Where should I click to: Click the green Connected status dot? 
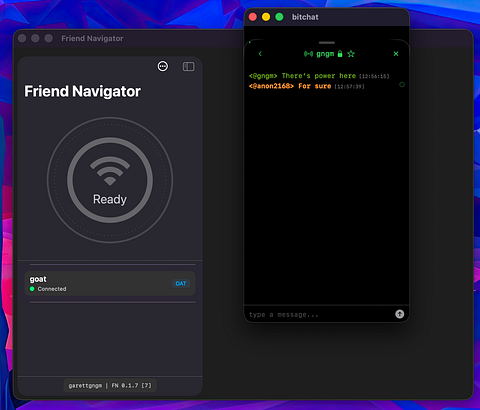pyautogui.click(x=32, y=289)
